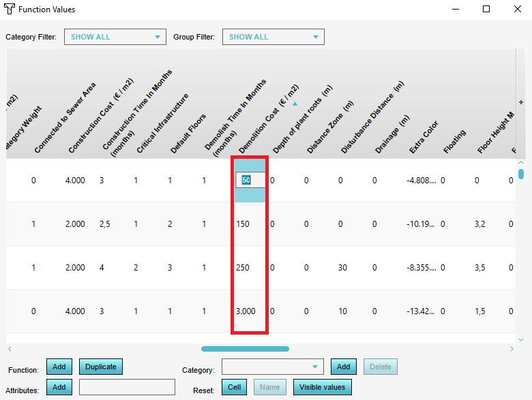Viewport: 532px width, 400px height.
Task: Maximize the Function Values window
Action: [486, 10]
